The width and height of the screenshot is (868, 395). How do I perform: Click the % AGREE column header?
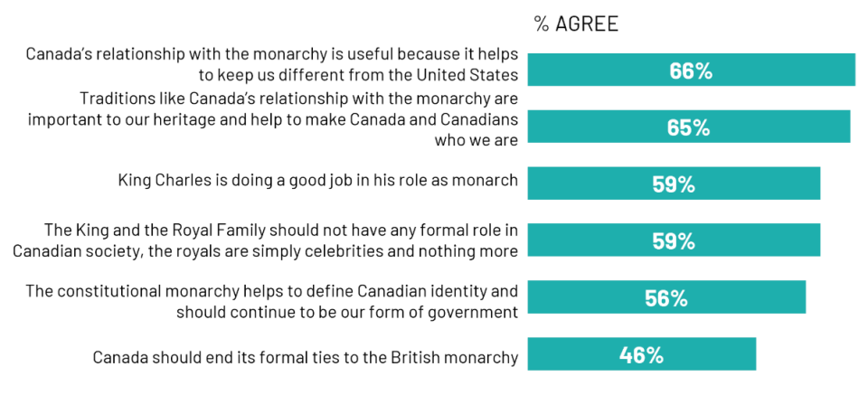[576, 24]
